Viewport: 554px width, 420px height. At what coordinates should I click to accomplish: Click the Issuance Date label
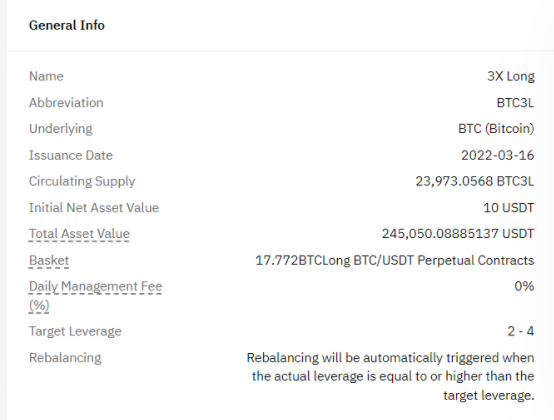click(x=71, y=155)
